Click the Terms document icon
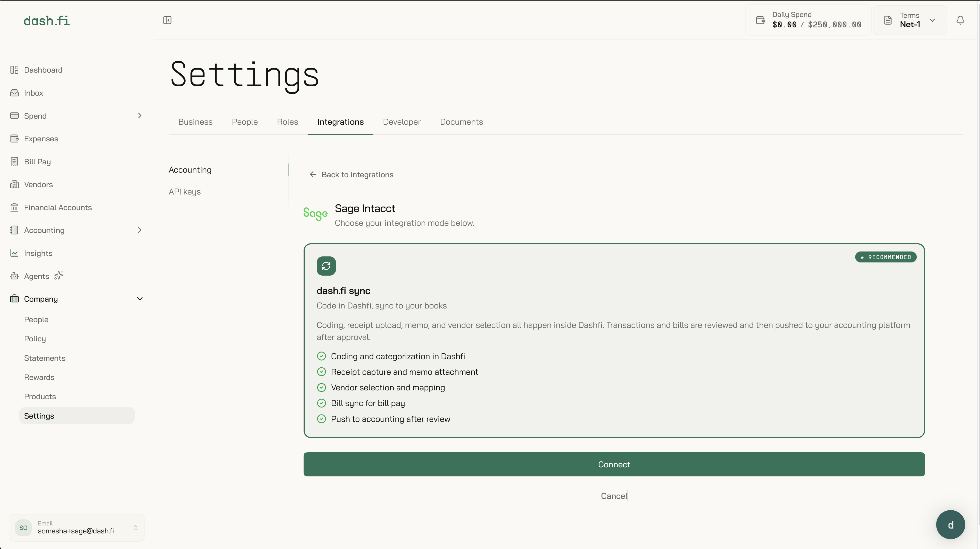 (x=888, y=20)
